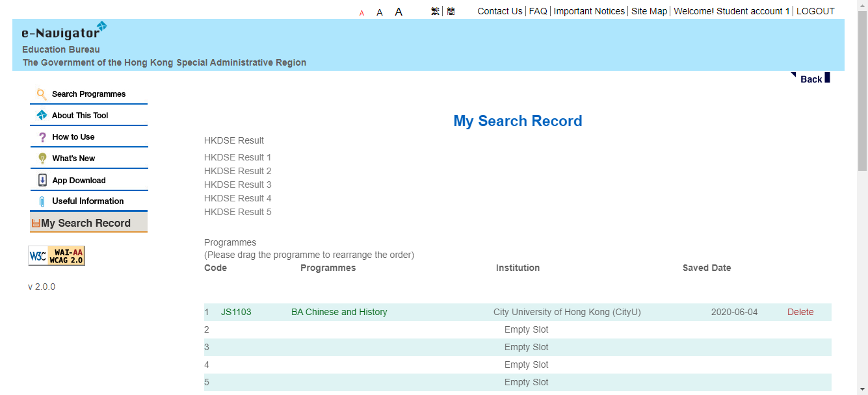The height and width of the screenshot is (395, 868).
Task: Click the Institution column header
Action: coord(518,268)
